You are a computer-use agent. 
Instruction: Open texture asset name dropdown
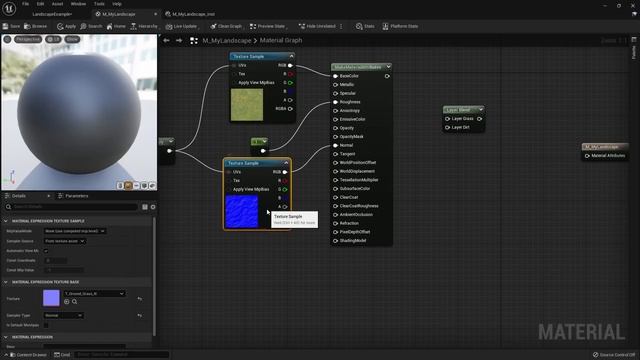[94, 293]
